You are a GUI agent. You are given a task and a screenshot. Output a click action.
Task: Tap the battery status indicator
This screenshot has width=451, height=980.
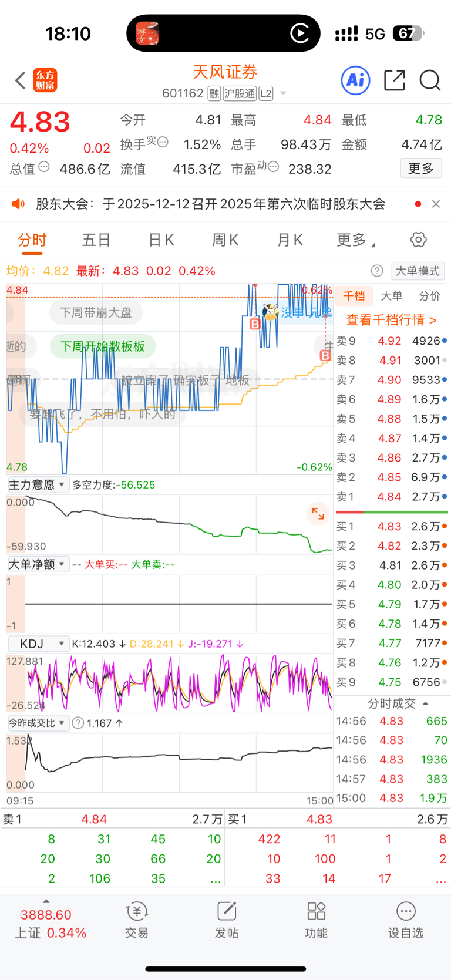click(x=408, y=33)
